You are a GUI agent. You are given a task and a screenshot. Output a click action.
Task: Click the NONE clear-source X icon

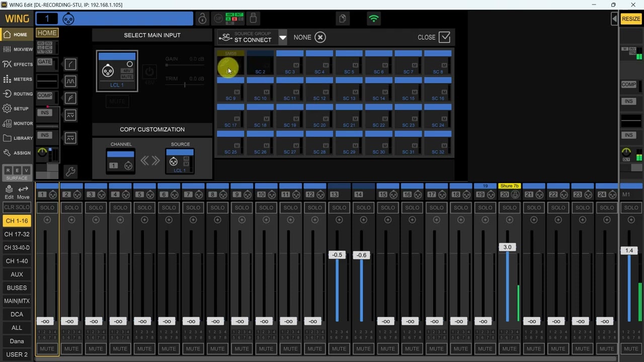[320, 37]
